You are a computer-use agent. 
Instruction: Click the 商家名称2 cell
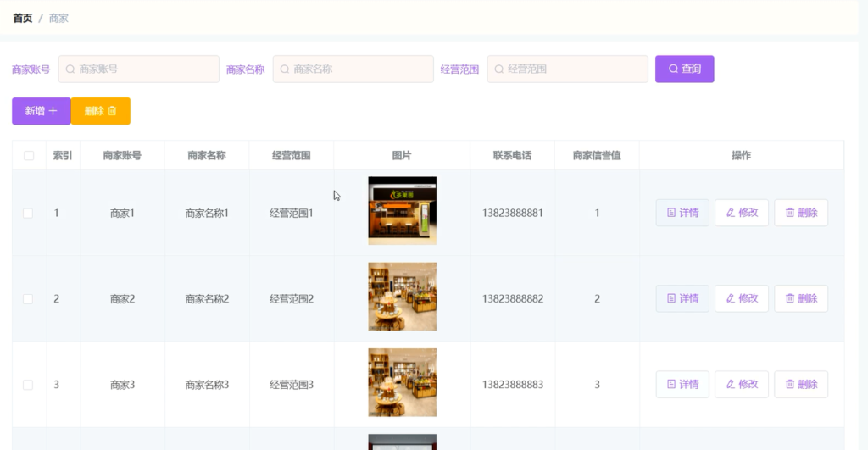[x=207, y=299]
